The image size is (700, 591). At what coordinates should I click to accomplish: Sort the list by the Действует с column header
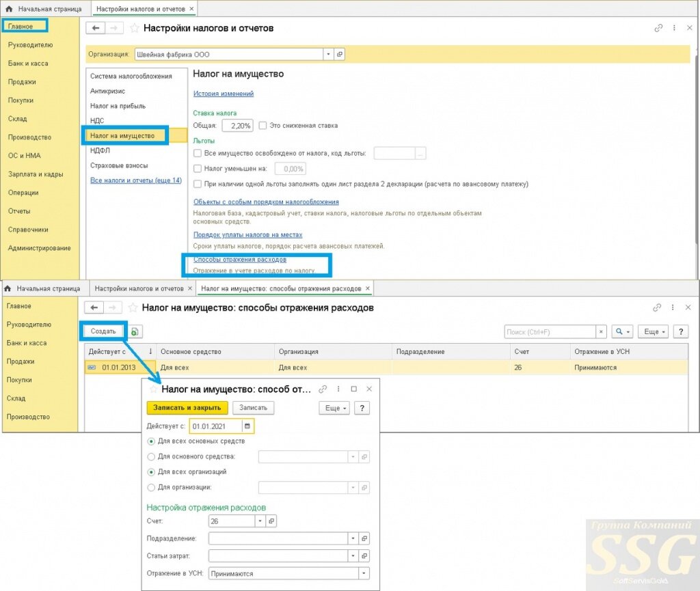pos(120,351)
